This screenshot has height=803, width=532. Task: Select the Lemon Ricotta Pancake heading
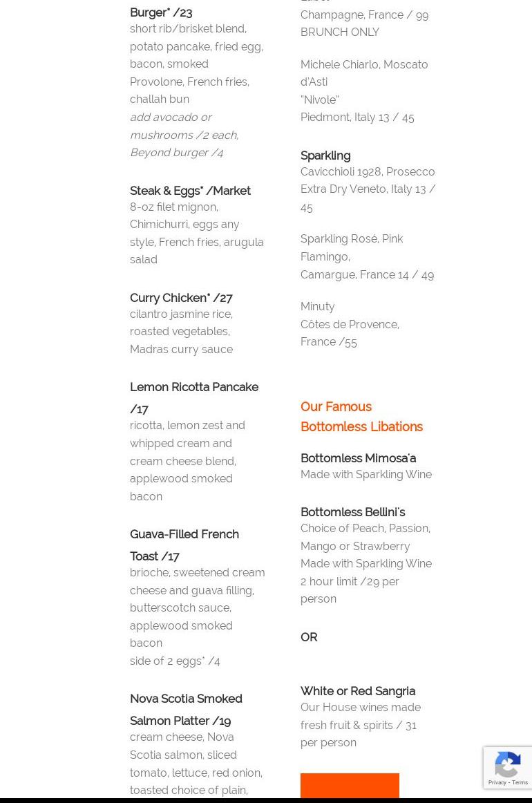point(193,397)
